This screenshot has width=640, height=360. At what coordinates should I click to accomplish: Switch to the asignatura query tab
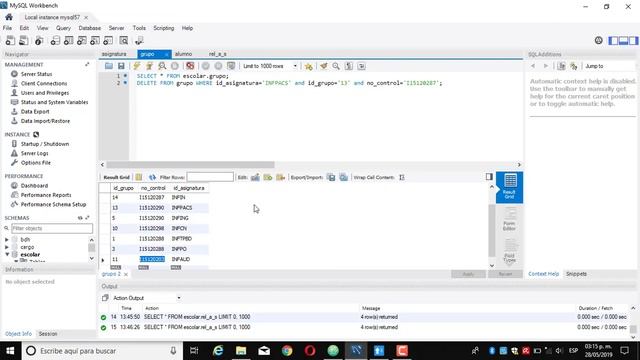click(114, 54)
